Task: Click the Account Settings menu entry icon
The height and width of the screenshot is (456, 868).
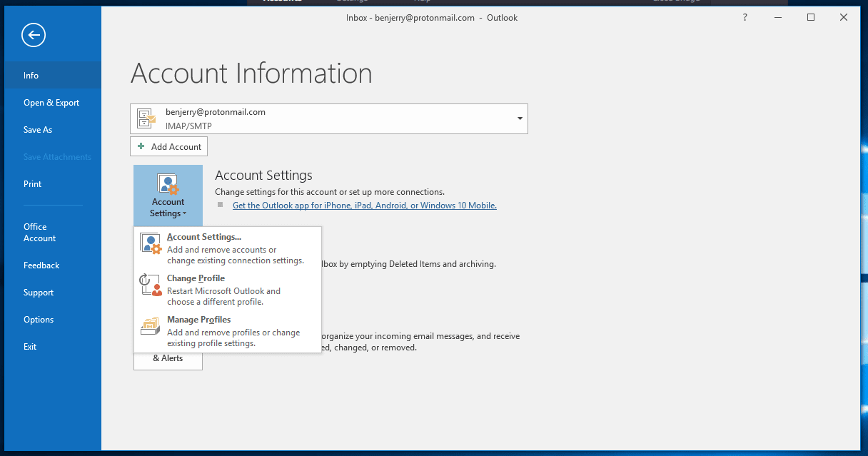Action: (x=151, y=243)
